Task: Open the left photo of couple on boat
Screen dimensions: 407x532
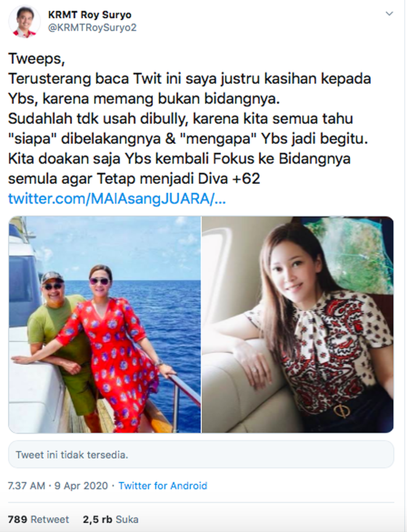Action: [105, 324]
